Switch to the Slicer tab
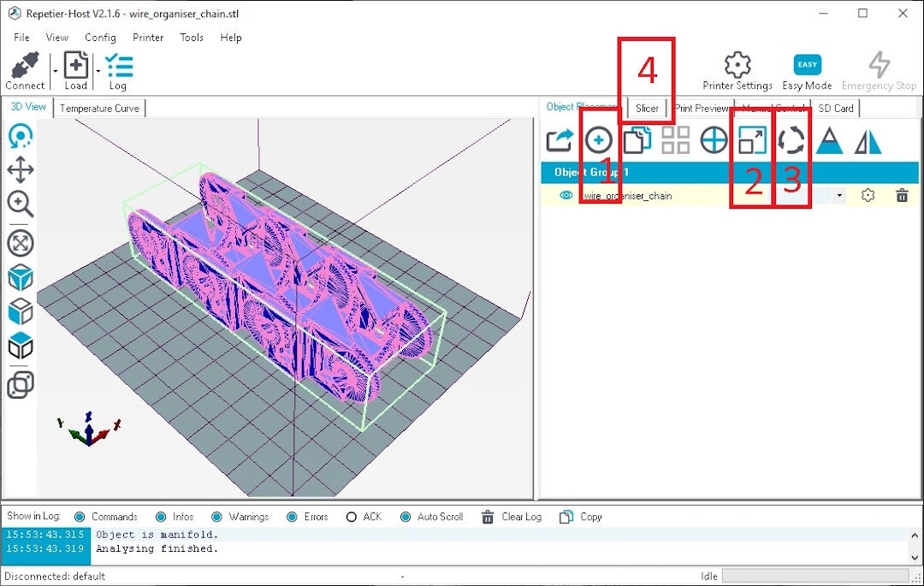The height and width of the screenshot is (586, 924). pos(647,109)
